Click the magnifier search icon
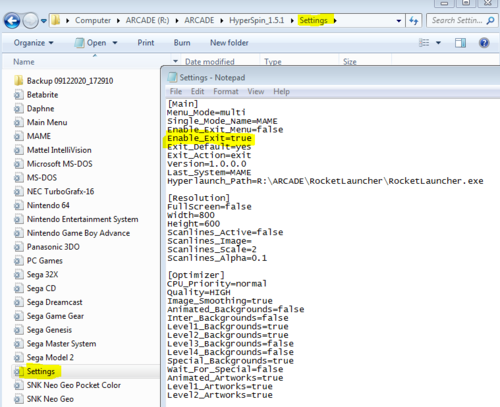The height and width of the screenshot is (407, 500). (x=490, y=21)
